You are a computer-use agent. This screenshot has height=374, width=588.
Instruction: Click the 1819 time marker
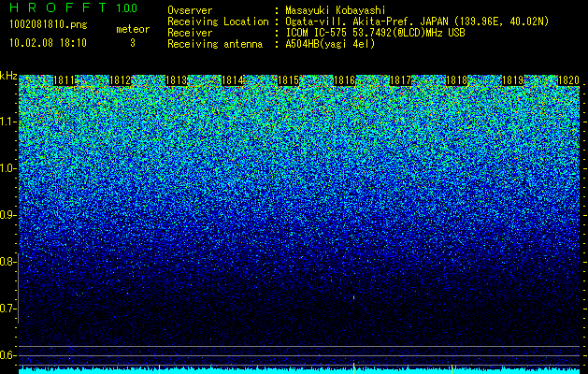(x=512, y=80)
